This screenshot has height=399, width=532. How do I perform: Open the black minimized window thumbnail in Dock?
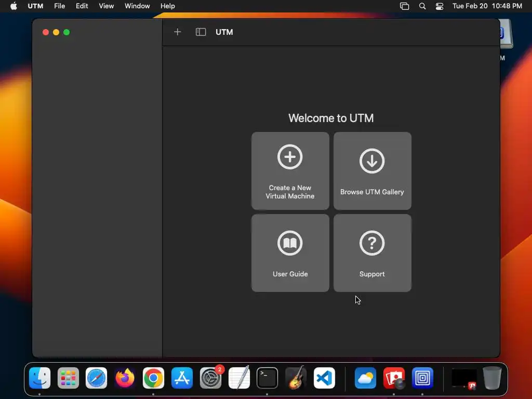click(464, 378)
